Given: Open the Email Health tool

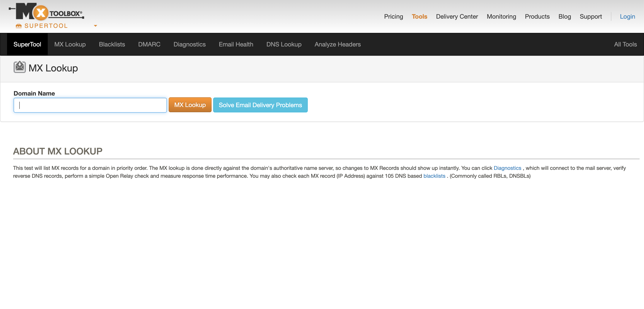Looking at the screenshot, I should [x=236, y=44].
